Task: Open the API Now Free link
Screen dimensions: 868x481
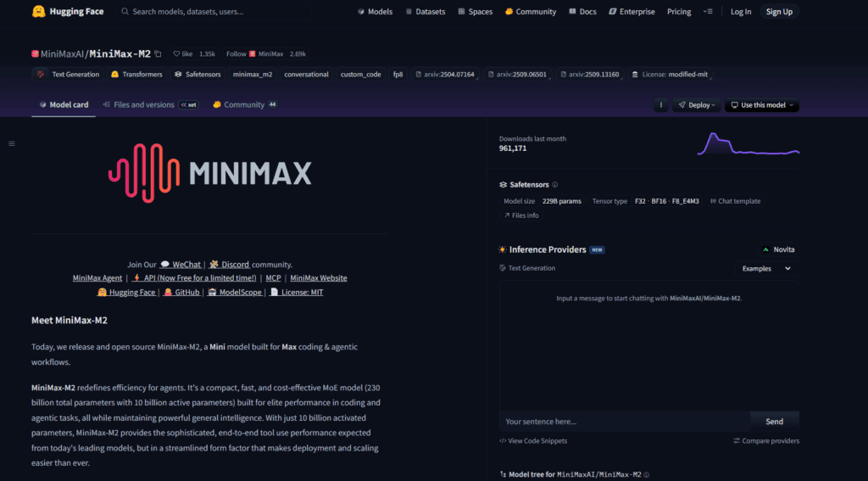Action: point(194,277)
